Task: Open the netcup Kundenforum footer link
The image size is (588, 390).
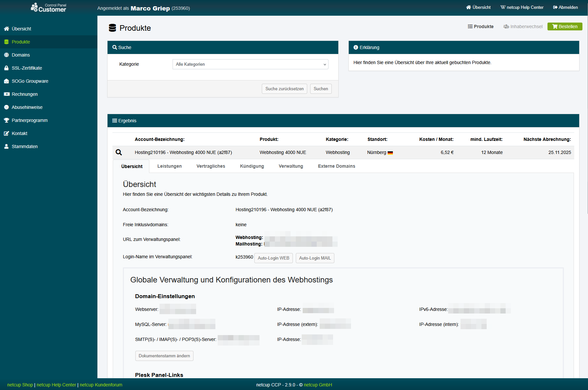Action: point(101,385)
